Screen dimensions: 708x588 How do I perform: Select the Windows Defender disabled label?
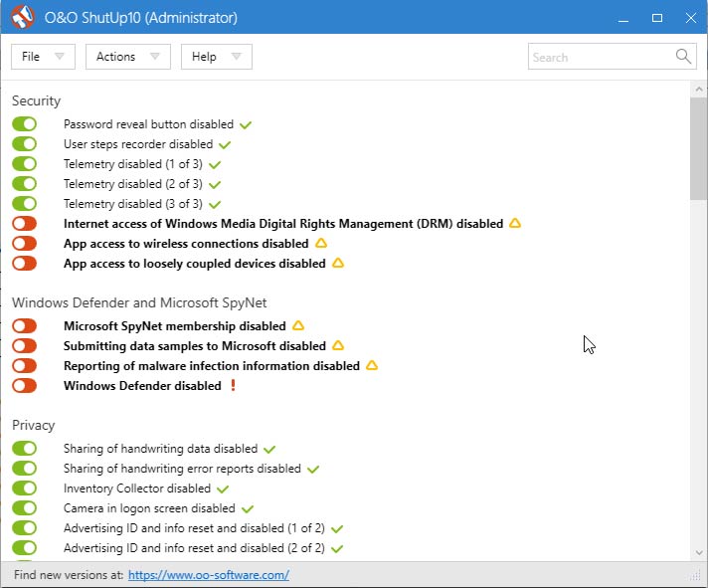tap(142, 386)
